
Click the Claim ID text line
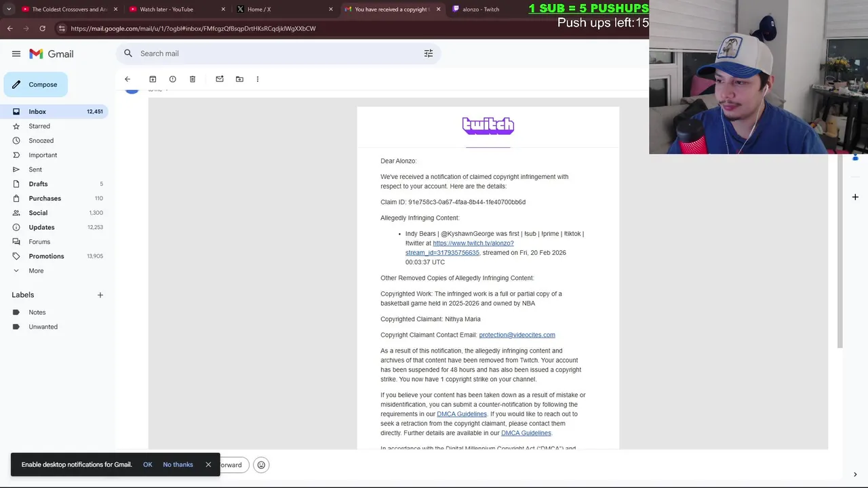(453, 202)
